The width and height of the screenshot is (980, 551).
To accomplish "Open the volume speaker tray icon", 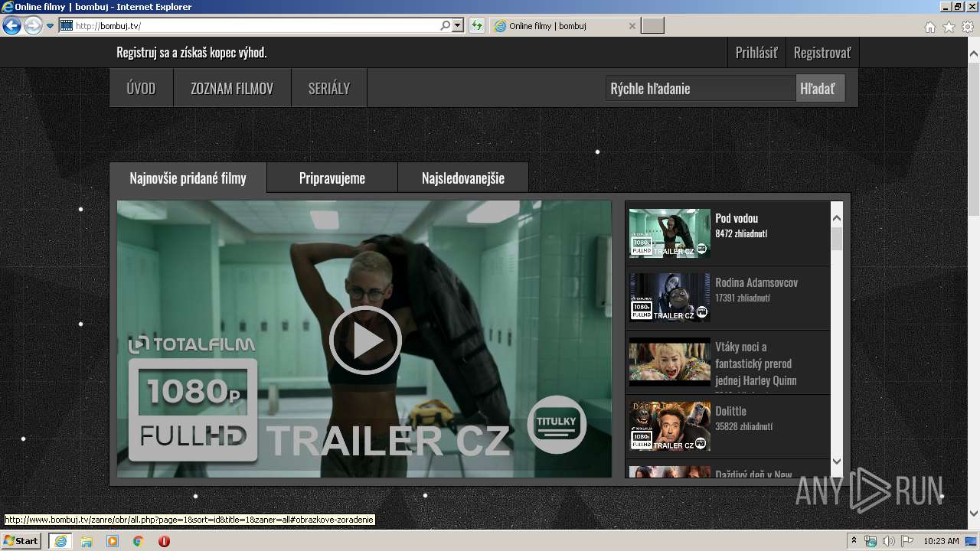I will [889, 541].
